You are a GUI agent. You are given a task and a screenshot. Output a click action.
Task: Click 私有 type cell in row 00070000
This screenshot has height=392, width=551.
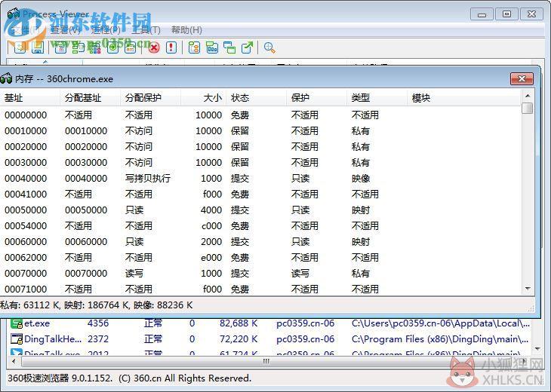(361, 273)
